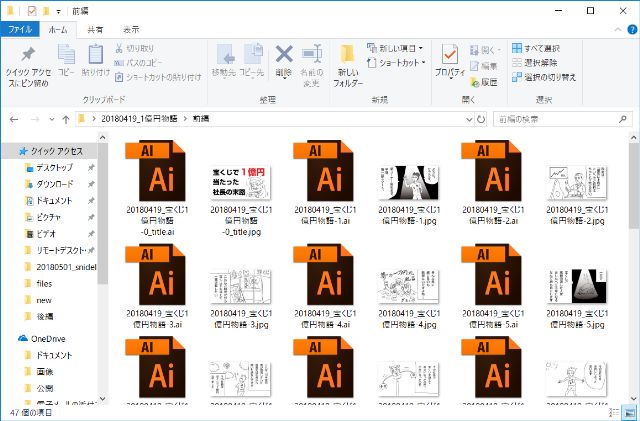Click Select All (すべて選択)
The height and width of the screenshot is (421, 640).
point(536,48)
